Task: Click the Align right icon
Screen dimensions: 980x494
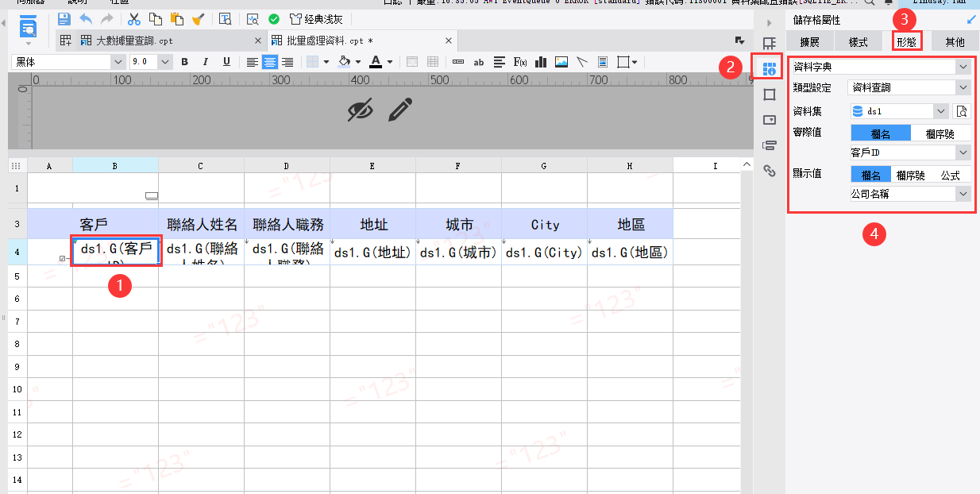Action: 287,61
